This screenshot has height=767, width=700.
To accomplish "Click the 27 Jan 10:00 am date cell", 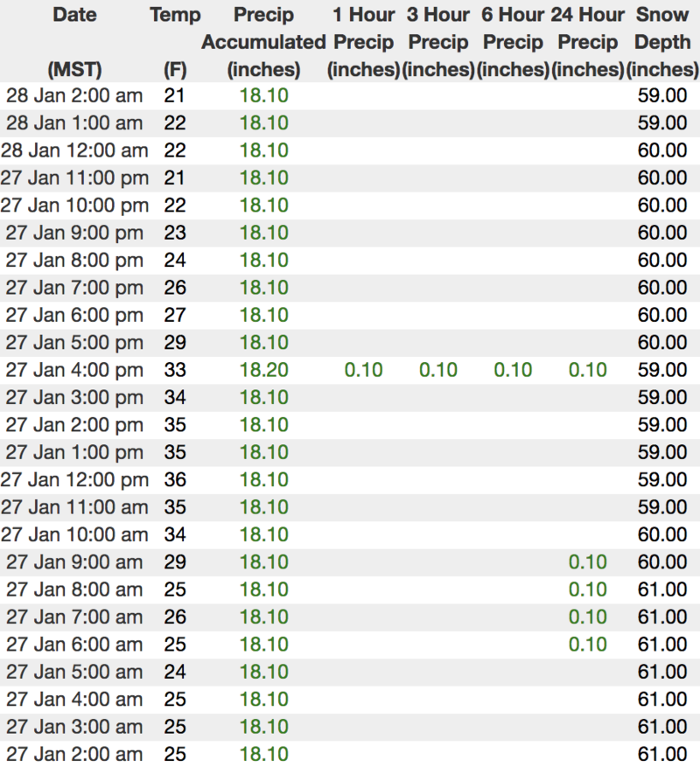I will pyautogui.click(x=74, y=534).
